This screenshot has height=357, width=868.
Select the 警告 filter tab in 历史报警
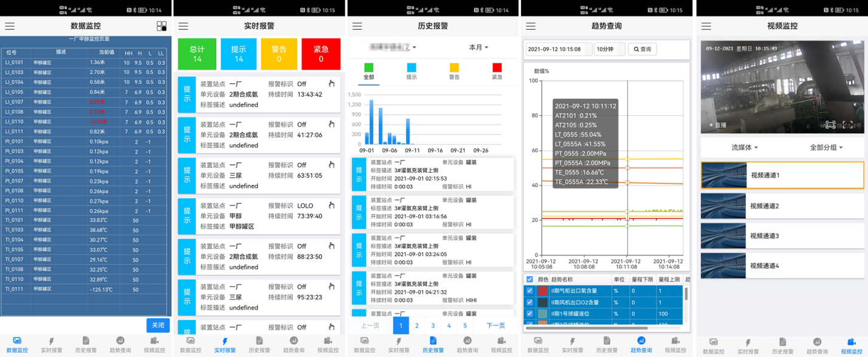click(454, 72)
